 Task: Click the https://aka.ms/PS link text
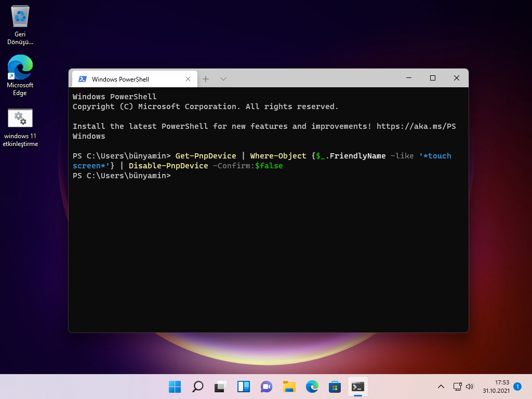(x=416, y=126)
